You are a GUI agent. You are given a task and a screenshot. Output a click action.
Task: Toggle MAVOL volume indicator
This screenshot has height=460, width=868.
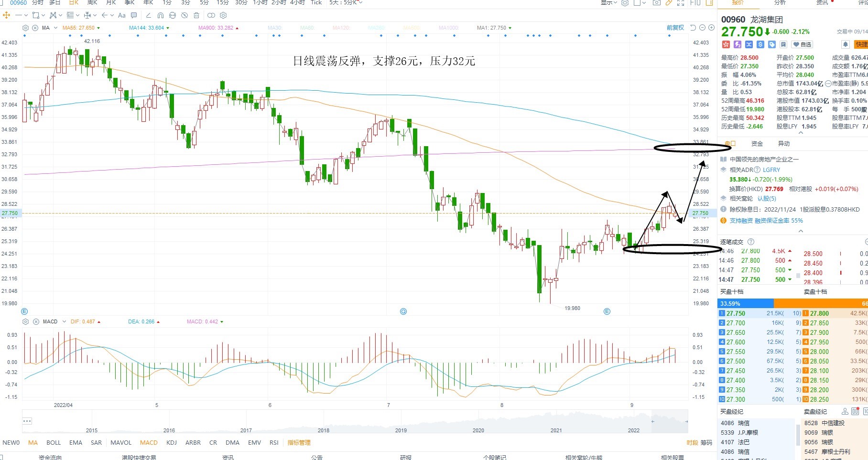click(x=121, y=443)
